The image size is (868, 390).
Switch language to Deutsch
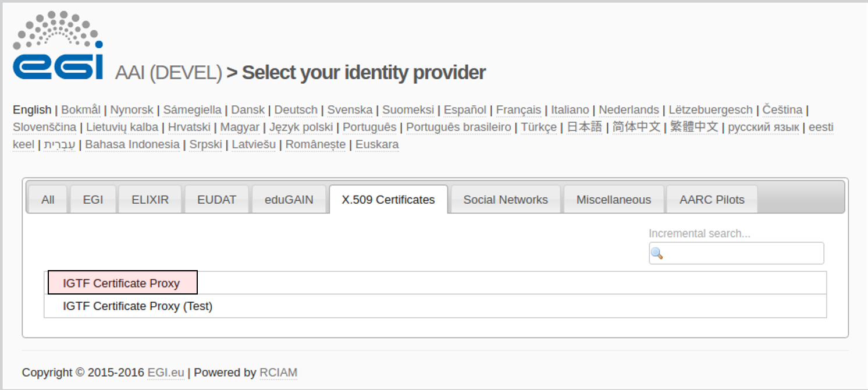pos(296,109)
